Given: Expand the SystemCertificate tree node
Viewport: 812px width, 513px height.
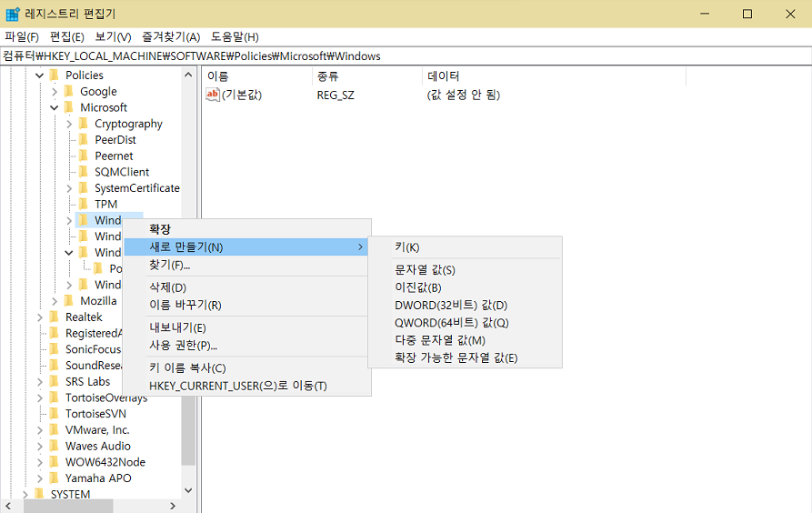Looking at the screenshot, I should pyautogui.click(x=69, y=188).
